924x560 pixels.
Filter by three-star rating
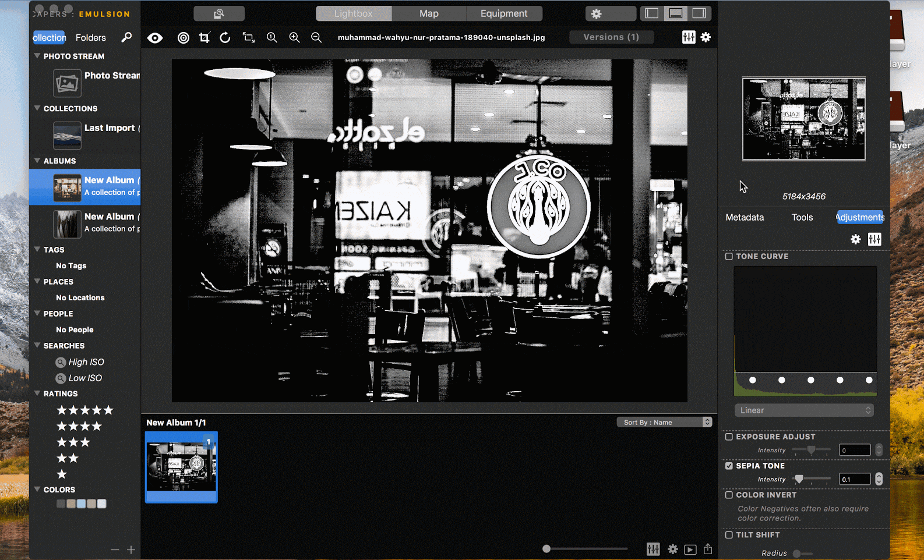point(73,442)
